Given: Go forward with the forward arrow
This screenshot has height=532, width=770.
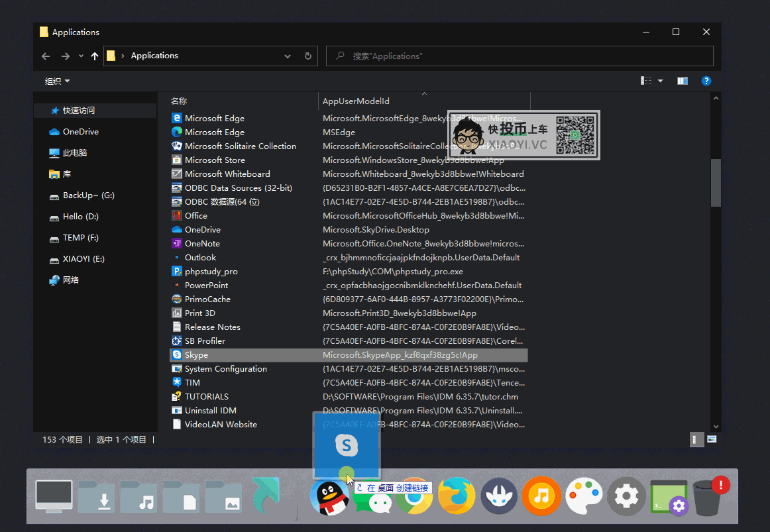Looking at the screenshot, I should (x=66, y=56).
